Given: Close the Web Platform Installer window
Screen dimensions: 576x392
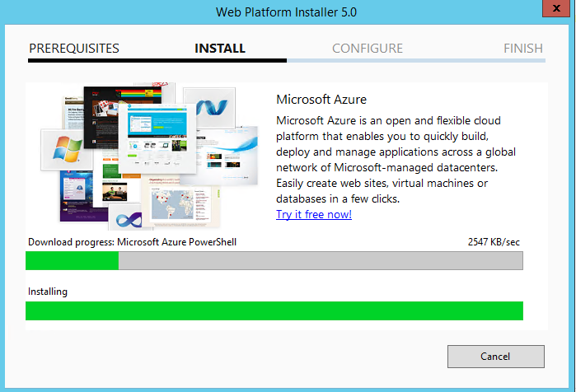Looking at the screenshot, I should (556, 8).
